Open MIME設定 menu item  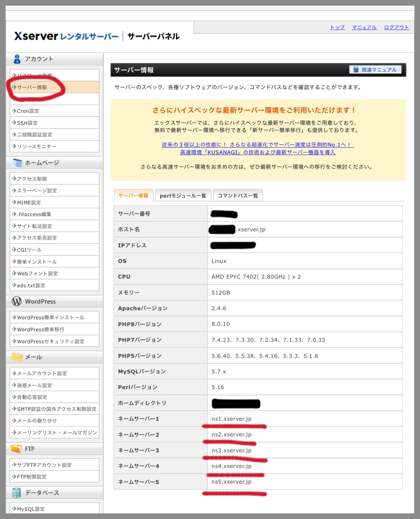pyautogui.click(x=55, y=203)
